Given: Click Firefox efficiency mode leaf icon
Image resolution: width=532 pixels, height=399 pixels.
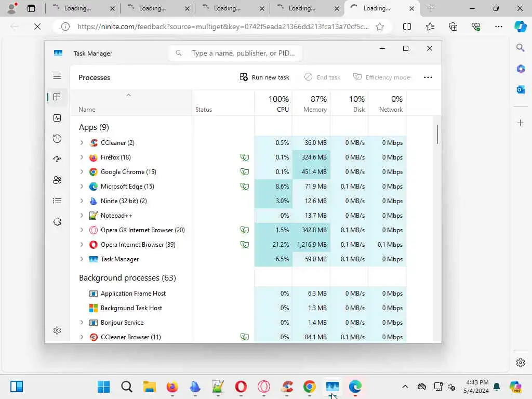Looking at the screenshot, I should tap(245, 157).
